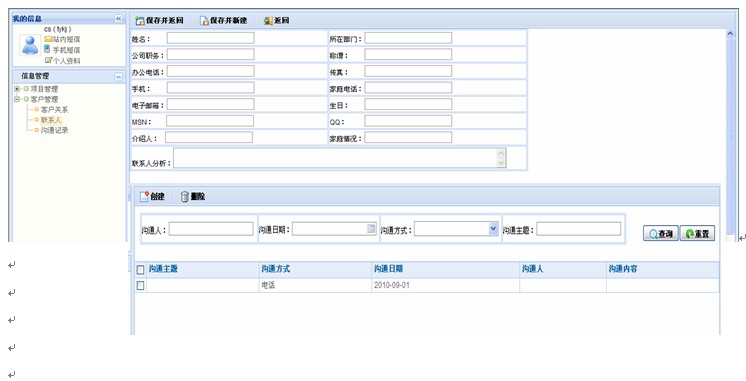Focus the 手机 input field
746x381 pixels.
(x=210, y=88)
